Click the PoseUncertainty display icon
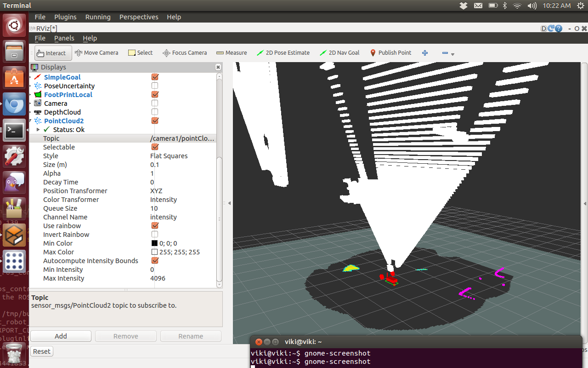Image resolution: width=588 pixels, height=368 pixels. [x=38, y=86]
